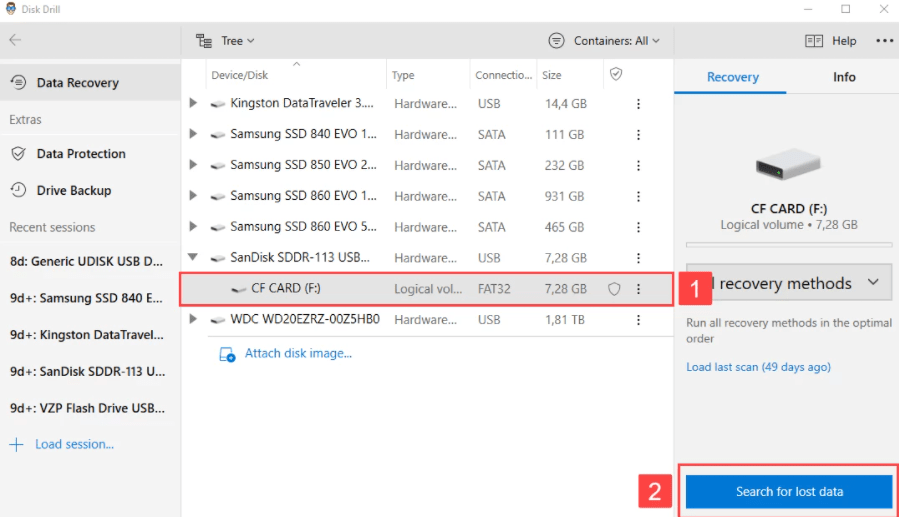Open the Containers: All filter dropdown
This screenshot has width=899, height=517.
point(604,41)
